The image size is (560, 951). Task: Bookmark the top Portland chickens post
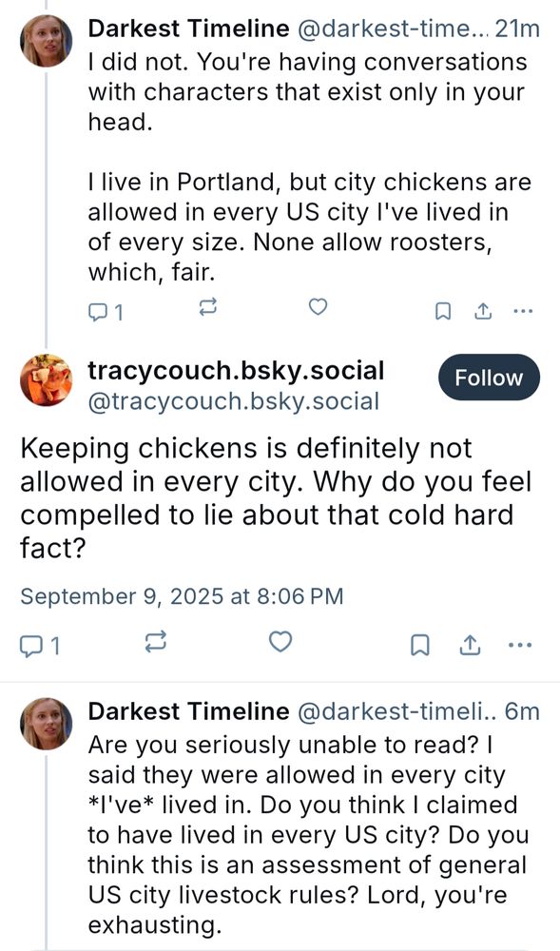pyautogui.click(x=442, y=309)
